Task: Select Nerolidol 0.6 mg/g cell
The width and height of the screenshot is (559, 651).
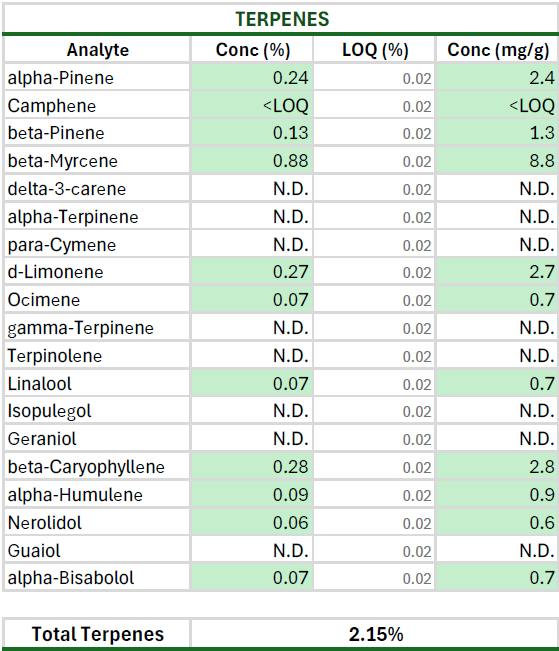Action: (497, 522)
